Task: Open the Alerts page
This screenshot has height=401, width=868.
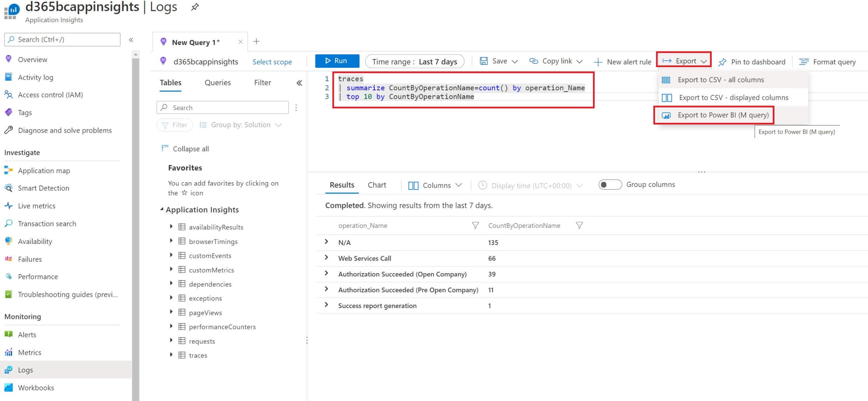Action: point(27,335)
